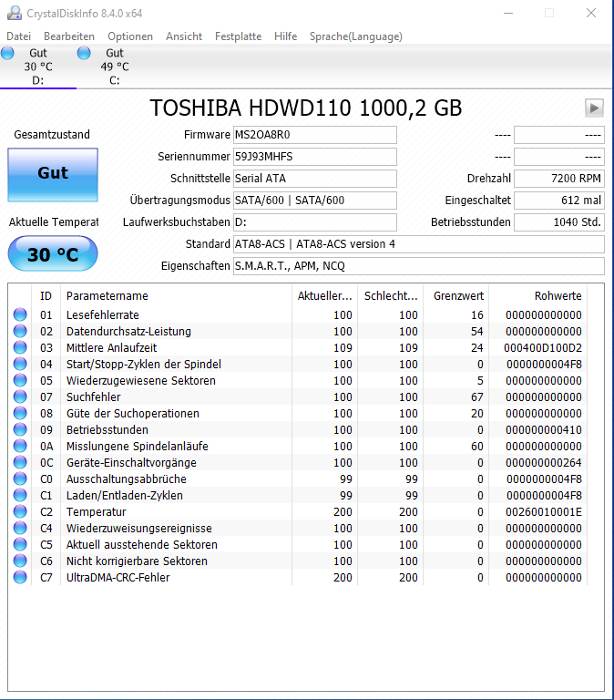Click Grenzwert value 67 in Suchfehler row
The image size is (614, 700).
click(x=477, y=396)
